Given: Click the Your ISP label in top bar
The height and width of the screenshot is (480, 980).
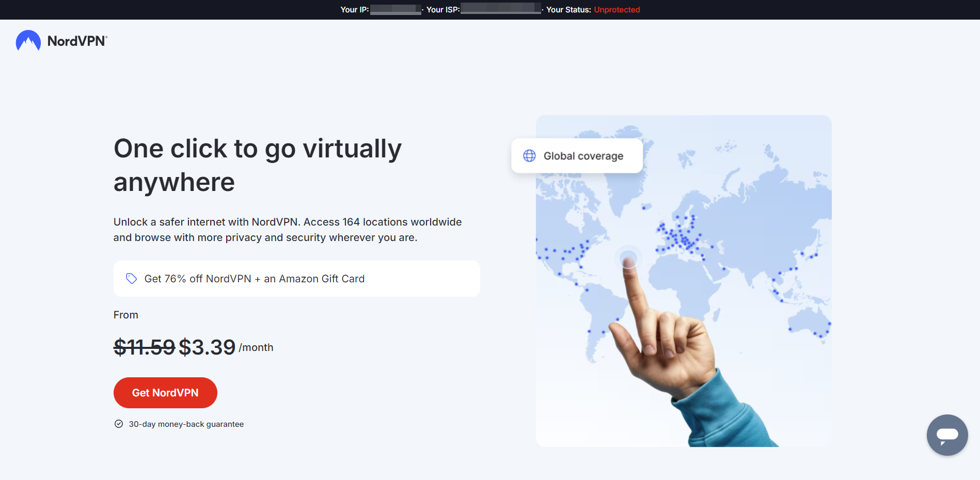Looking at the screenshot, I should 442,10.
